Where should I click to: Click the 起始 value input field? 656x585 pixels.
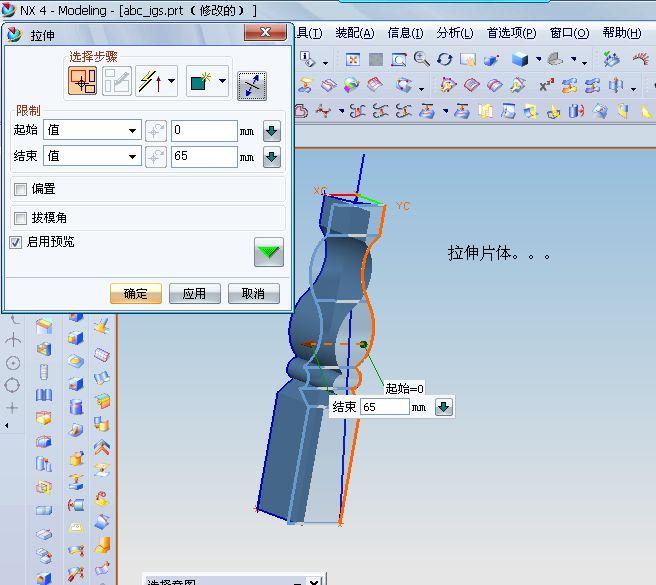pyautogui.click(x=204, y=131)
